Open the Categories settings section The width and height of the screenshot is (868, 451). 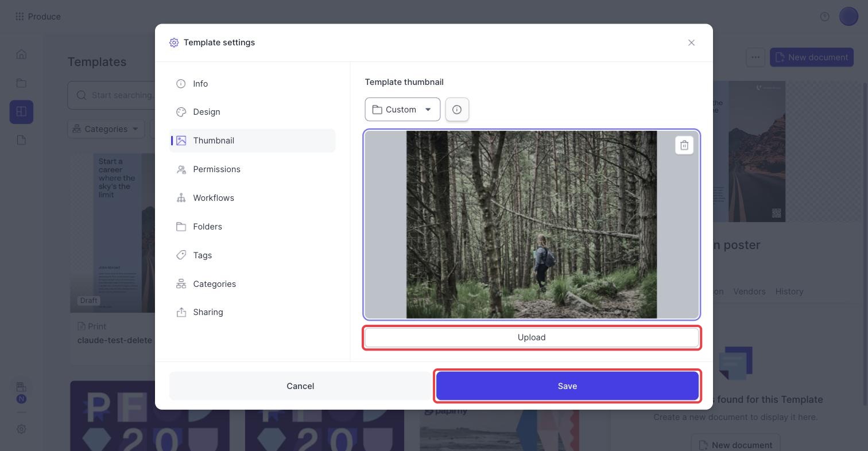pyautogui.click(x=252, y=284)
